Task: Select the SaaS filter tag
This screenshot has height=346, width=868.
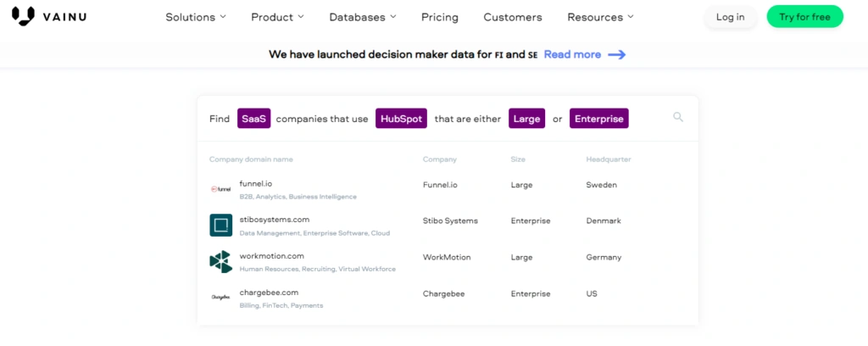Action: 254,119
